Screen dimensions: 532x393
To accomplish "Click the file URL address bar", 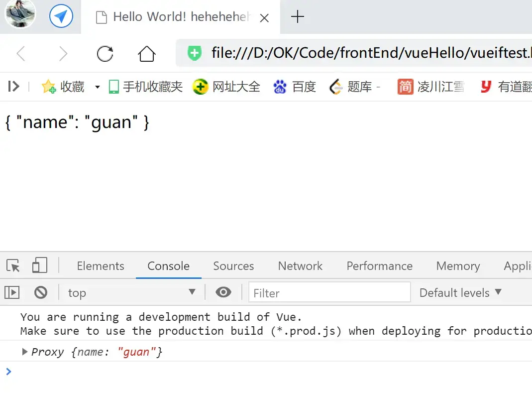I will coord(354,53).
